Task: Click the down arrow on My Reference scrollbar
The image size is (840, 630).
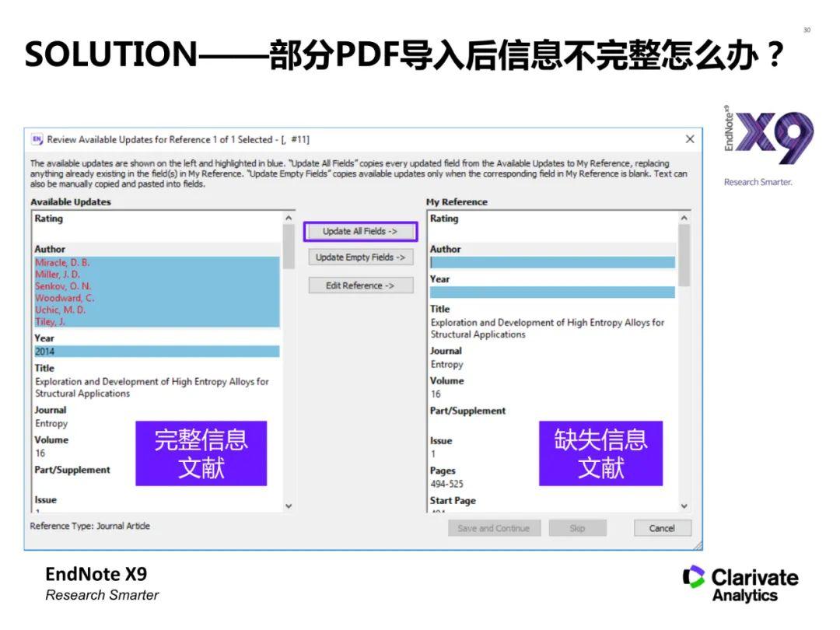Action: coord(684,505)
